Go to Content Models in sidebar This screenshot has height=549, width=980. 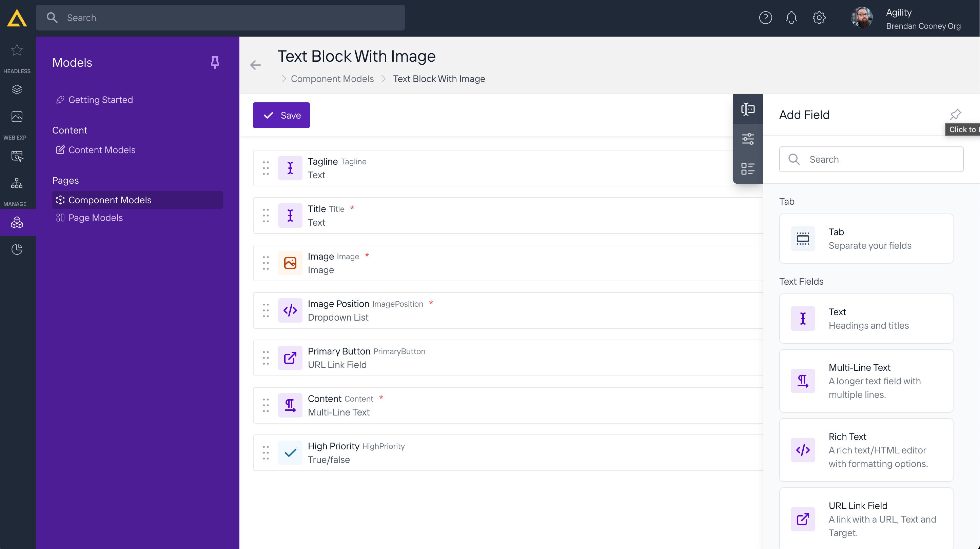(x=102, y=150)
